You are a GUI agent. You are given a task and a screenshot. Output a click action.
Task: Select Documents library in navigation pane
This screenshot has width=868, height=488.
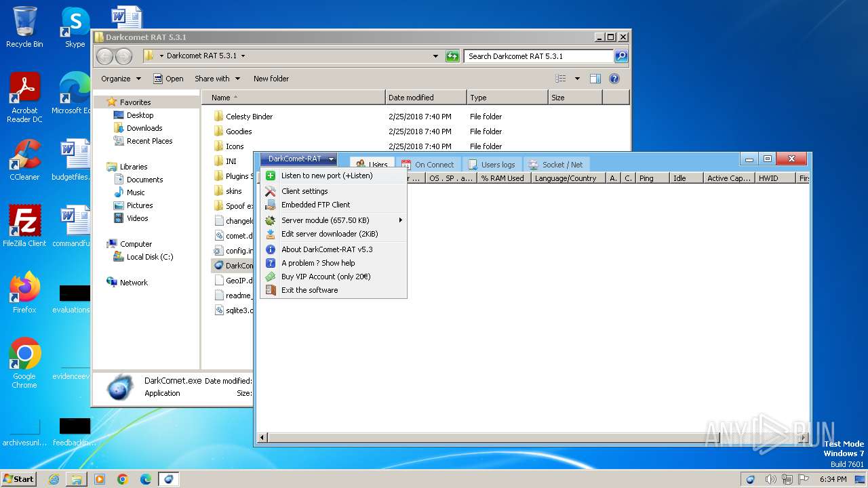(x=144, y=180)
